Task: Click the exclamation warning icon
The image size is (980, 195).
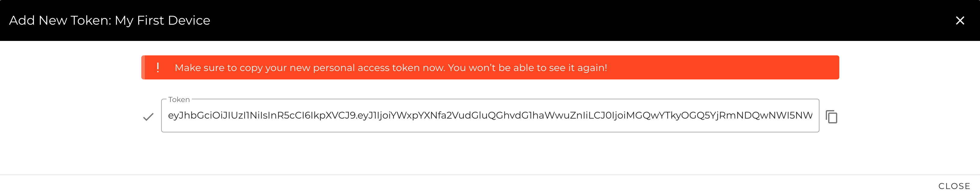Action: click(x=158, y=68)
